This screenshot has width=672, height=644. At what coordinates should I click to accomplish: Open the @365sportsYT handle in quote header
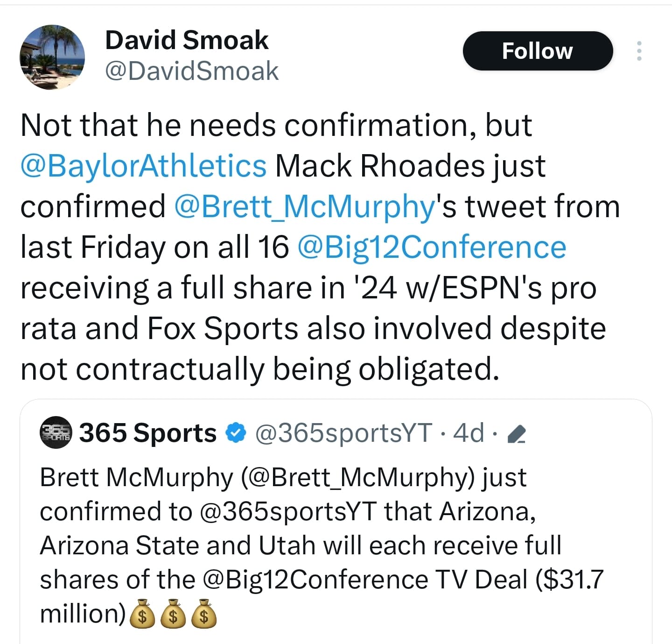point(343,433)
